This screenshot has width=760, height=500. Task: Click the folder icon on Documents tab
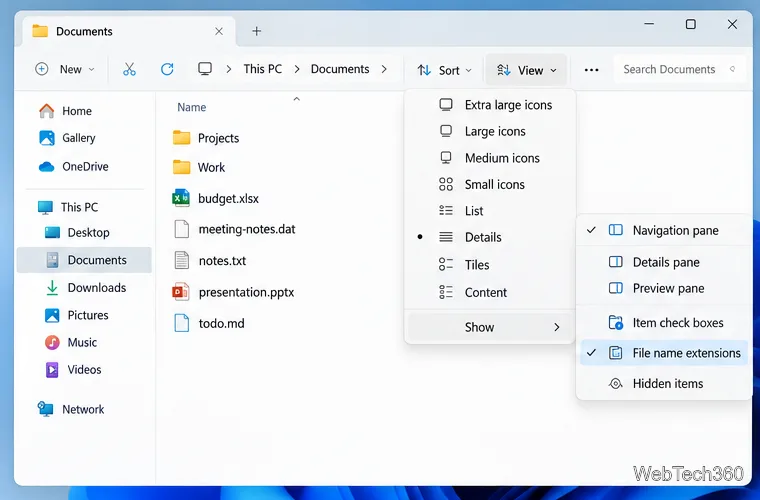40,31
